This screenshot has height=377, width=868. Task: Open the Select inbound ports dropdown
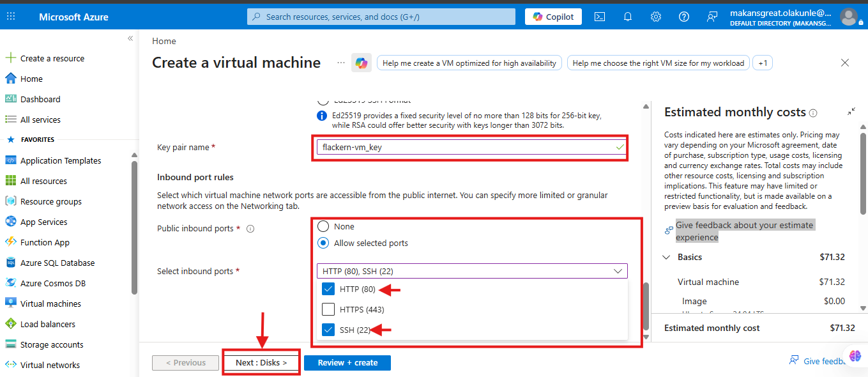472,271
